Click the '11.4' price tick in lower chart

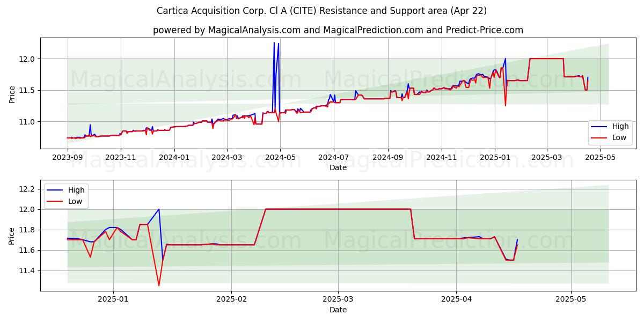(x=28, y=270)
